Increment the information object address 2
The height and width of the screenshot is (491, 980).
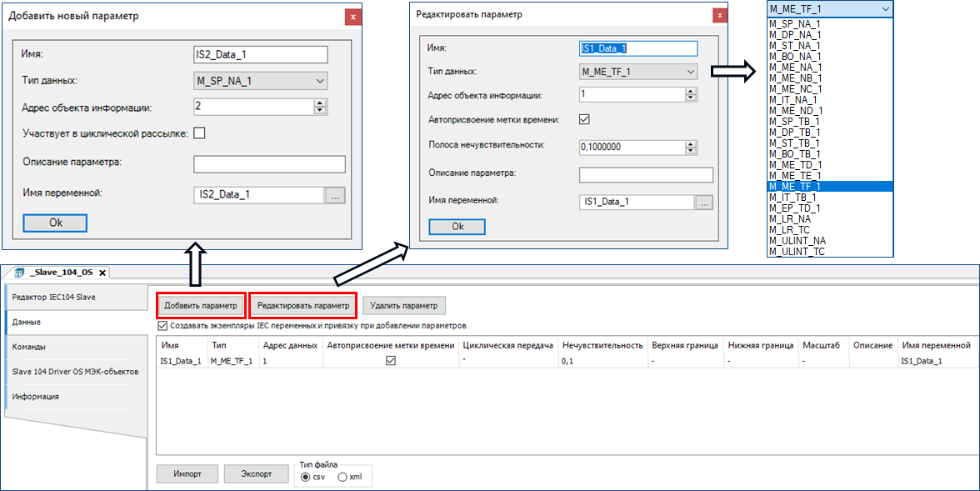(319, 103)
